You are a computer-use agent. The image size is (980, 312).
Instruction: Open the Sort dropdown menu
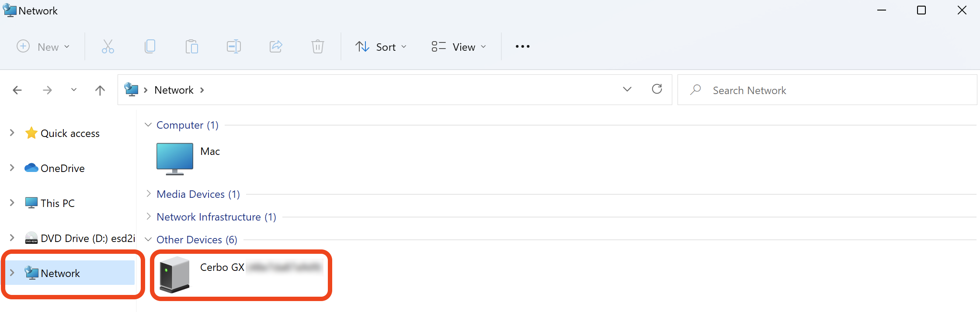381,47
